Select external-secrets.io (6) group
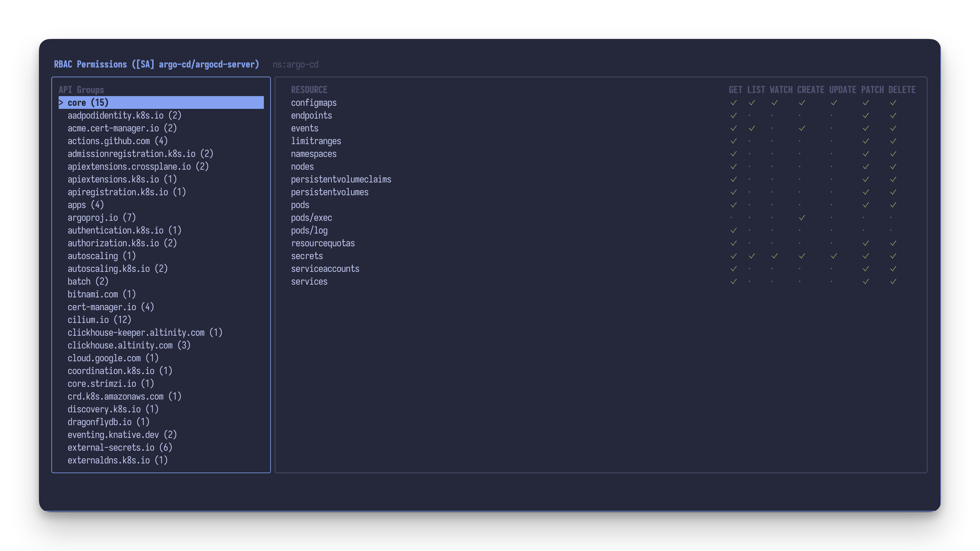The width and height of the screenshot is (980, 551). pyautogui.click(x=120, y=448)
